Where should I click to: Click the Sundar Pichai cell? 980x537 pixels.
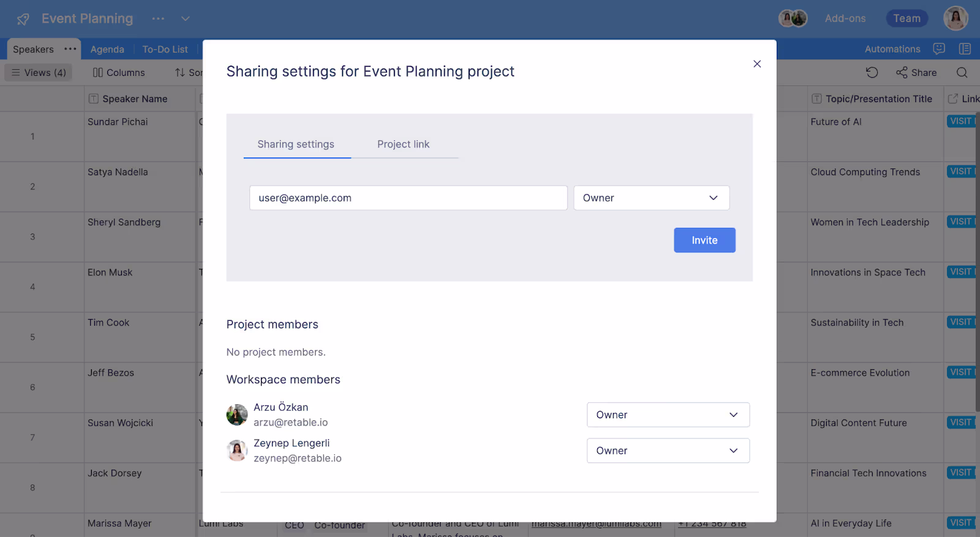140,137
